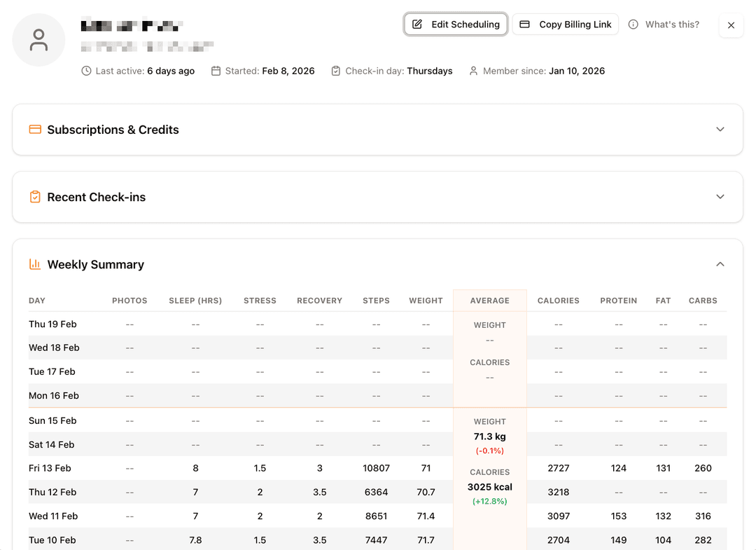Open the What's this? help link
Image resolution: width=756 pixels, height=550 pixels.
coord(672,25)
